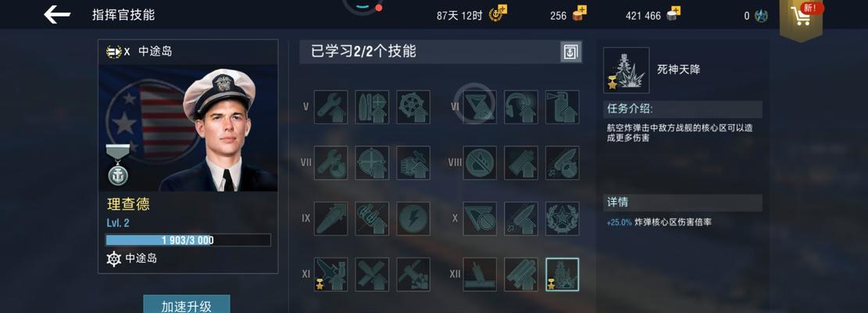The image size is (868, 313).
Task: Select the crosshair skill in row VII
Action: 372,163
